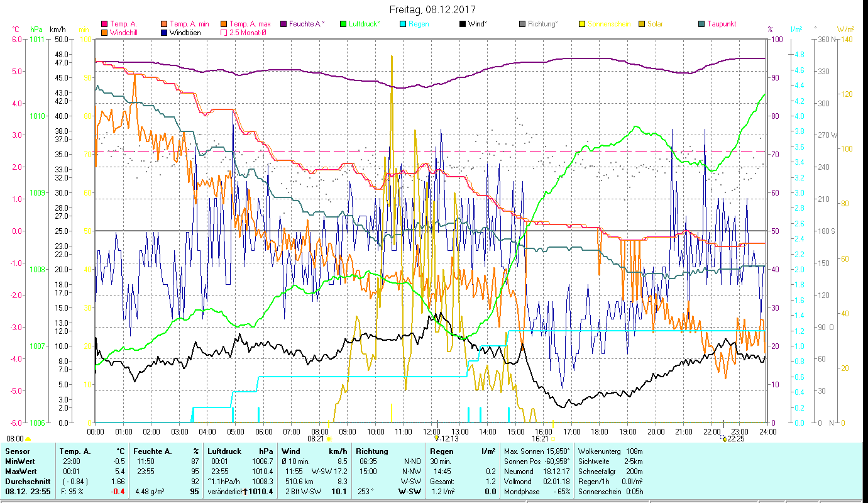
Task: Click the chart title Freitag, 08.12.2017
Action: pos(433,9)
